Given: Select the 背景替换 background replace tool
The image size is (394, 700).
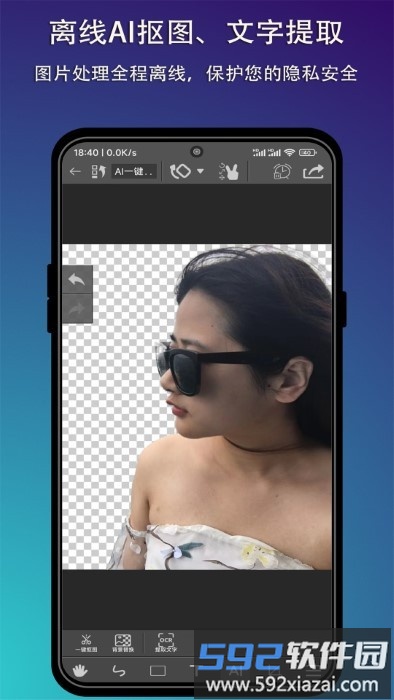Looking at the screenshot, I should click(123, 643).
